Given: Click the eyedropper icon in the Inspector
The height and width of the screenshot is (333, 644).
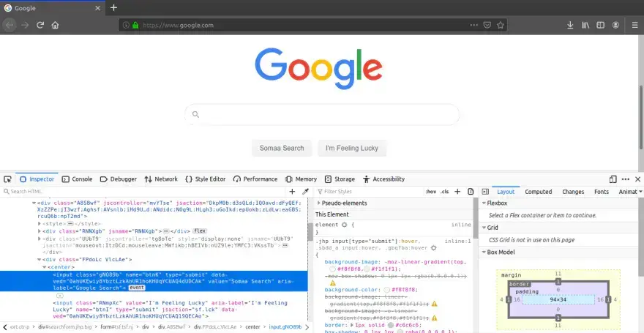Looking at the screenshot, I should [306, 192].
